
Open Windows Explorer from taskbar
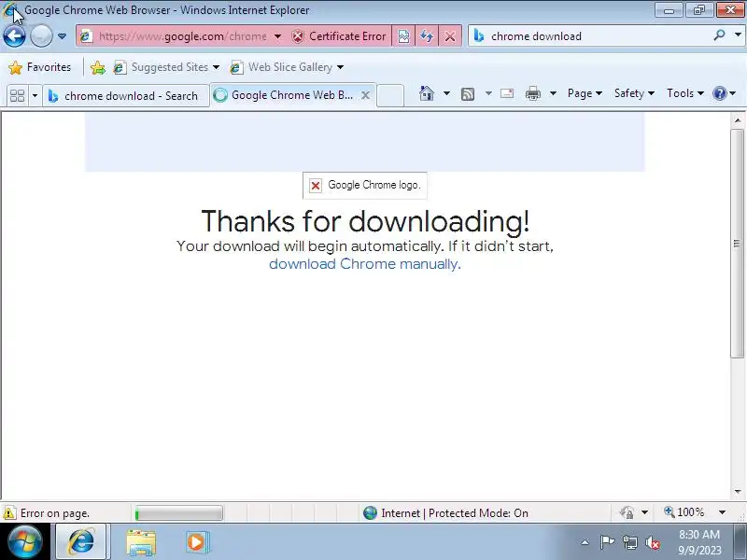coord(141,542)
